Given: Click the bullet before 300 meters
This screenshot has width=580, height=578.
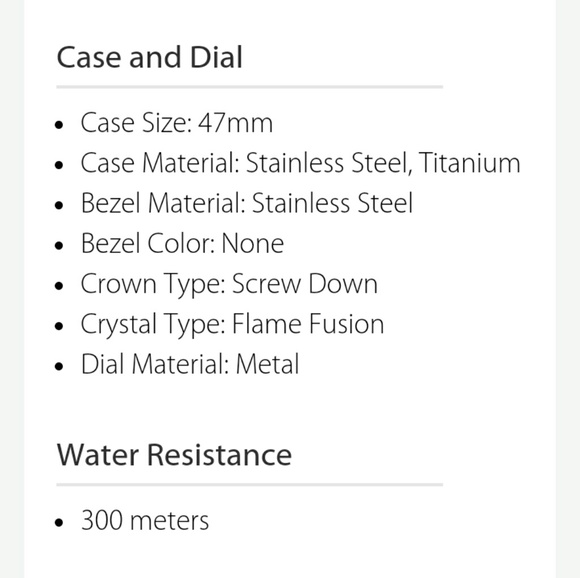Looking at the screenshot, I should [59, 523].
